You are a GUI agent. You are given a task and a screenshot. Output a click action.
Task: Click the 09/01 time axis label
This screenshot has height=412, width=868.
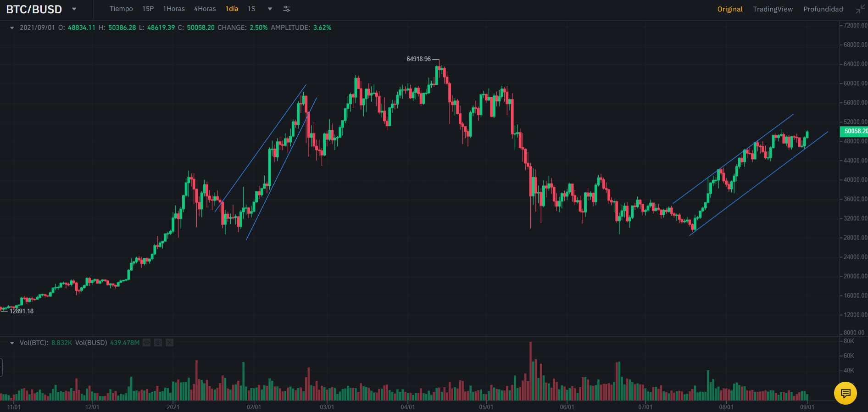coord(807,407)
